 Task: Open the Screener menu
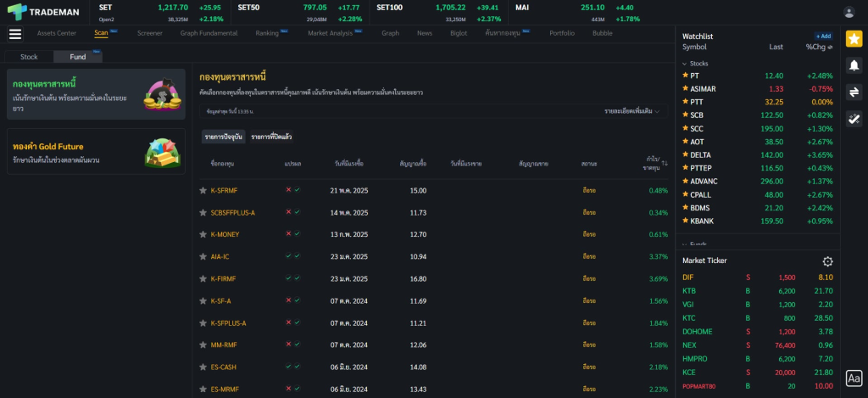[x=150, y=33]
